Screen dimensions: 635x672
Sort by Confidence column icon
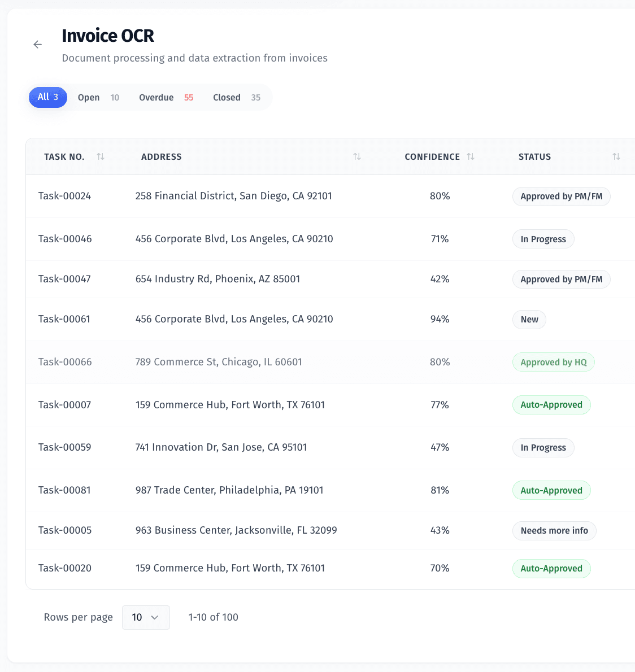pyautogui.click(x=471, y=156)
